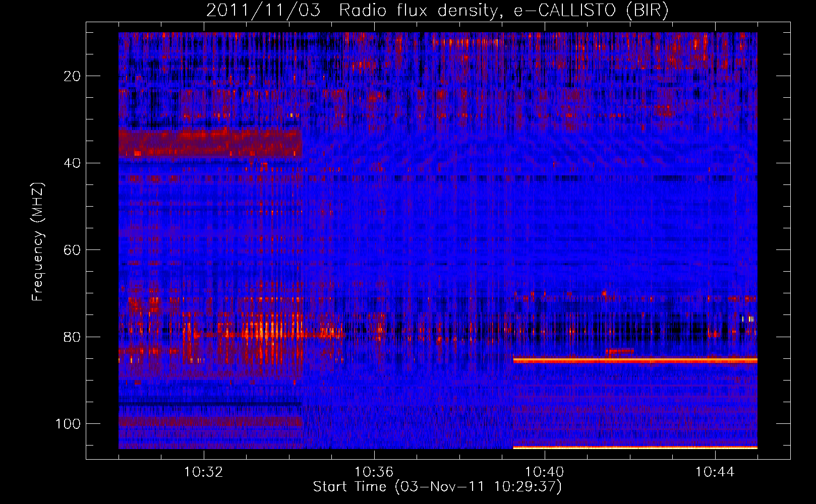Click the 20 frequency tick label
The height and width of the screenshot is (504, 816).
point(72,76)
